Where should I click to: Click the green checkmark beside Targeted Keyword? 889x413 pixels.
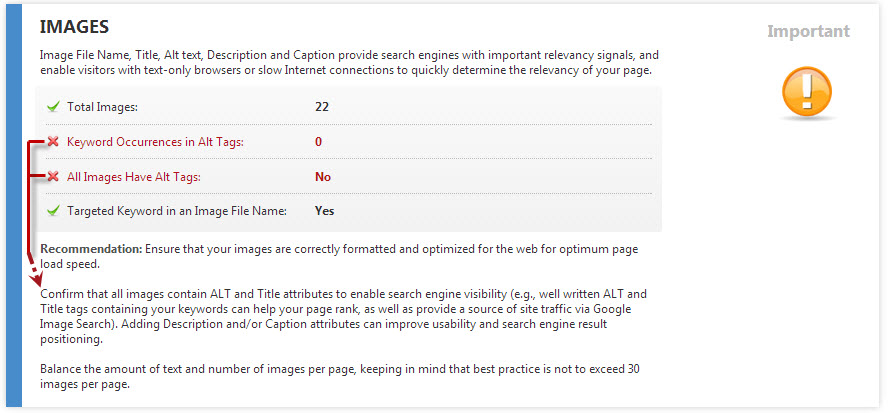(x=53, y=211)
